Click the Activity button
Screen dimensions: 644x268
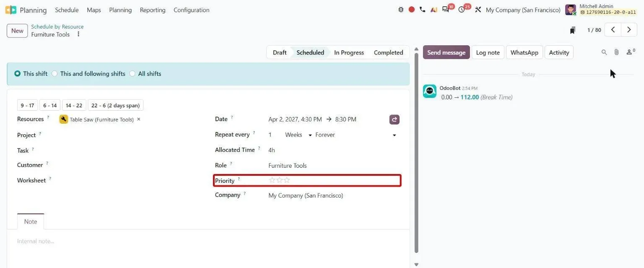coord(559,52)
